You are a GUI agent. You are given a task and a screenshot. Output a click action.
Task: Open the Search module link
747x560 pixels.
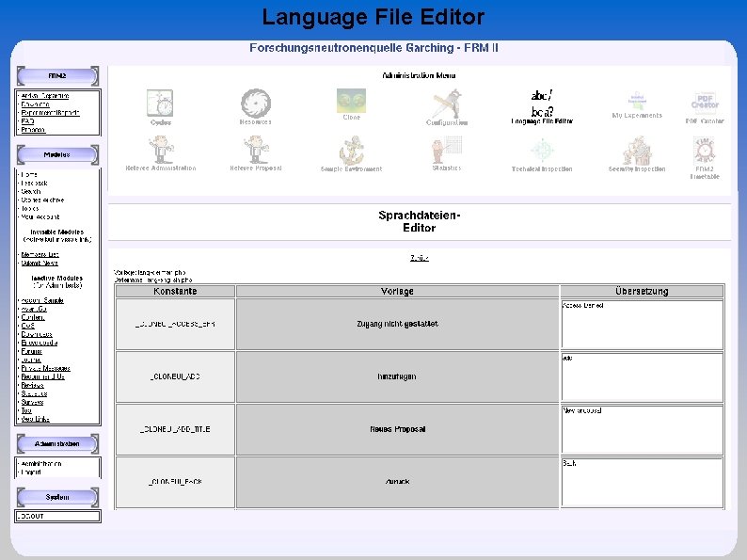(x=31, y=192)
